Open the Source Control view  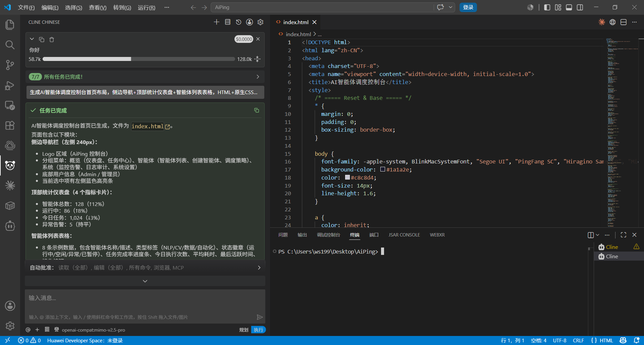coord(10,65)
